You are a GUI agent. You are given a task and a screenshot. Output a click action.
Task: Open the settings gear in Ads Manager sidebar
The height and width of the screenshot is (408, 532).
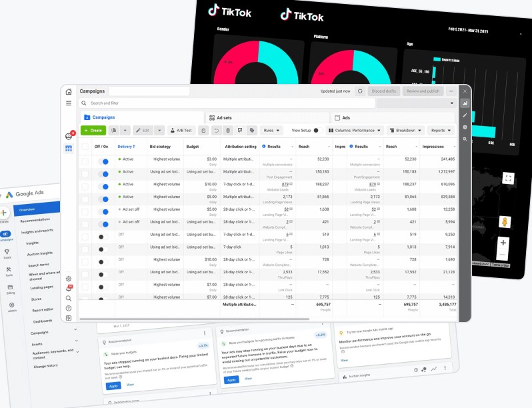69,279
